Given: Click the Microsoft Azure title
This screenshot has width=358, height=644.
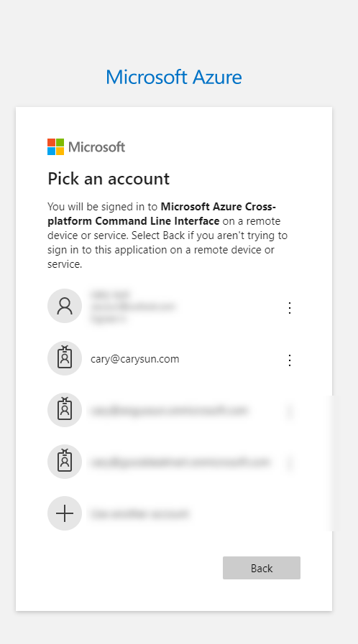Looking at the screenshot, I should pyautogui.click(x=174, y=77).
